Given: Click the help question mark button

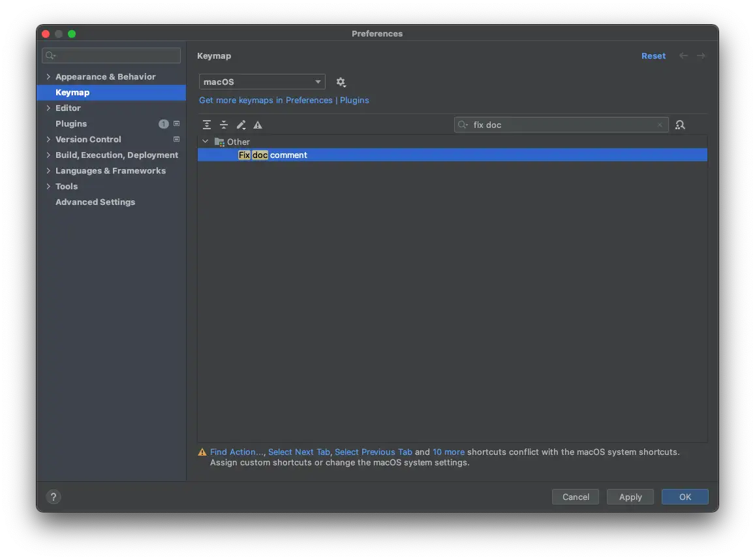Looking at the screenshot, I should point(54,497).
